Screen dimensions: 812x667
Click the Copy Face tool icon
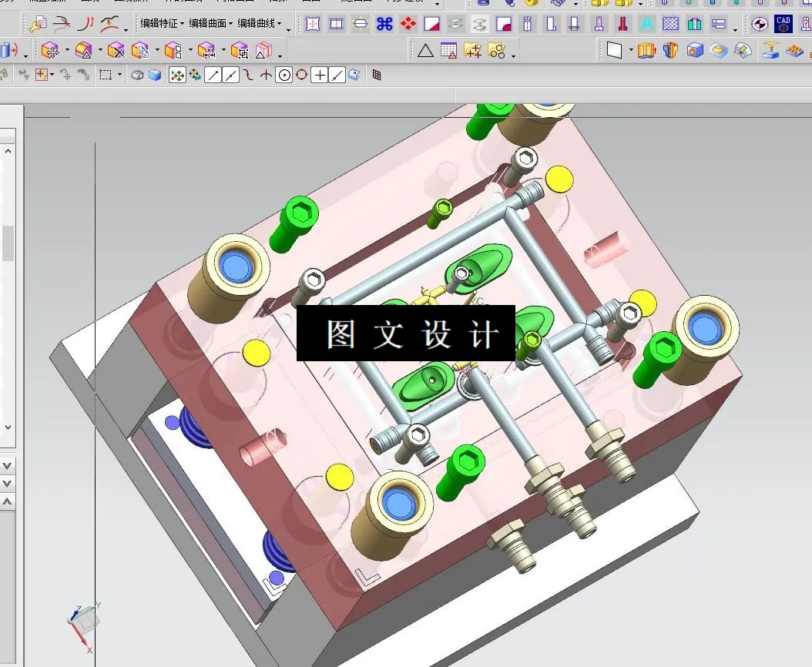point(143,52)
